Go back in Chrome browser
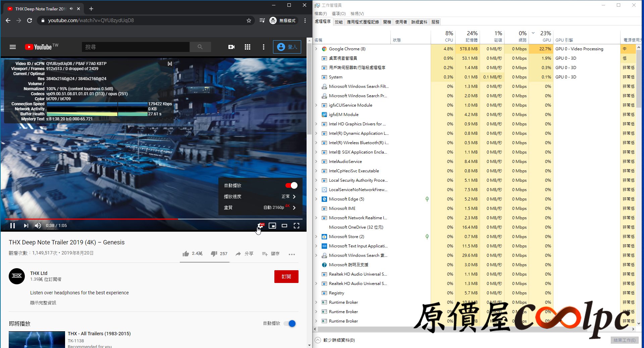The width and height of the screenshot is (644, 348). [8, 20]
